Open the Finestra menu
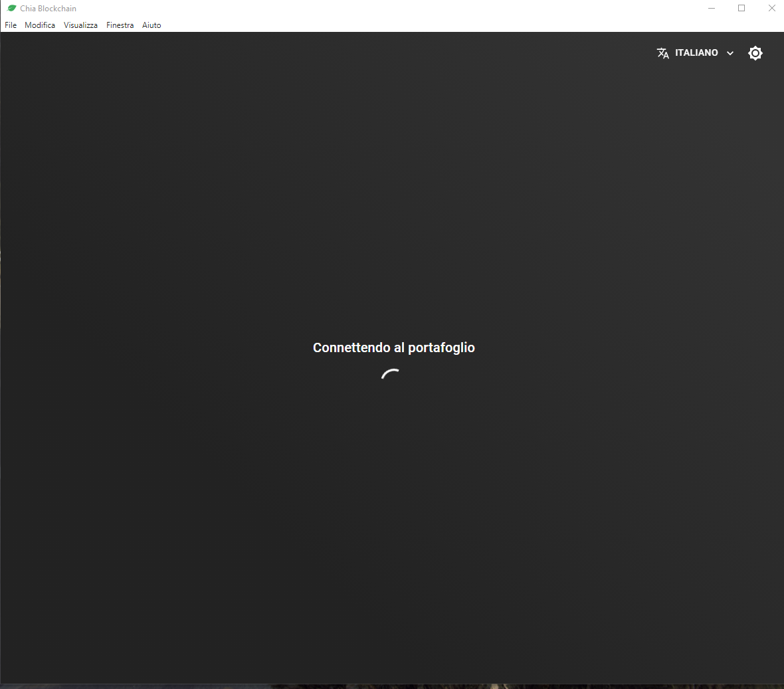Viewport: 784px width, 689px height. [x=120, y=25]
